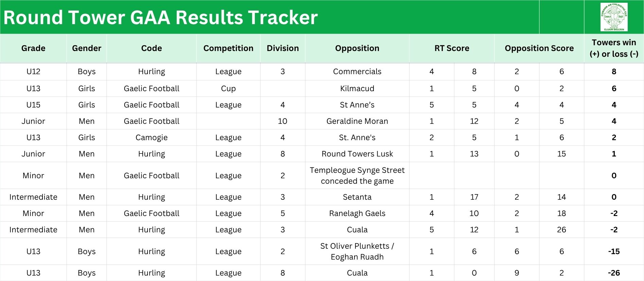
Task: Click the Opposition column header
Action: [357, 48]
